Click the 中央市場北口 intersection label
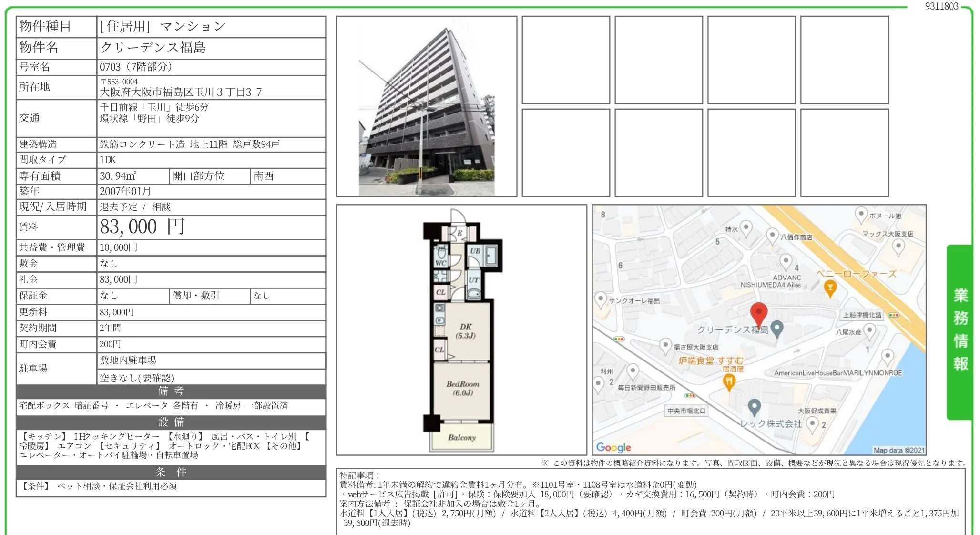This screenshot has height=535, width=980. (686, 411)
